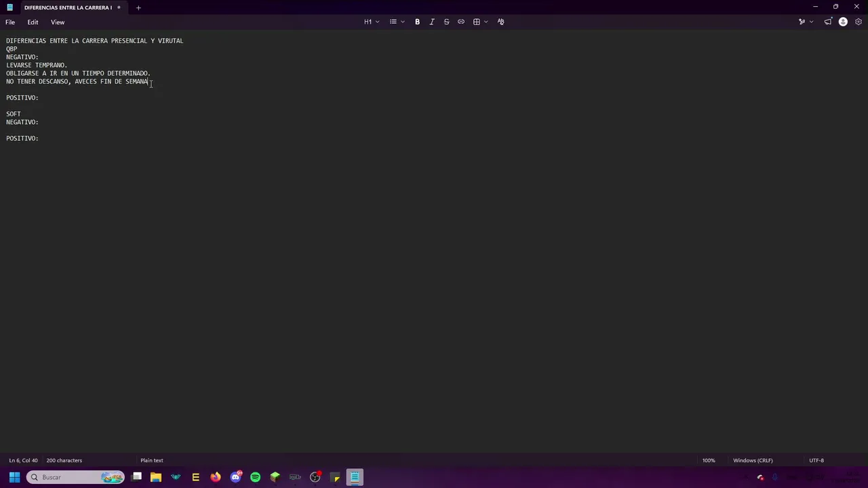This screenshot has height=488, width=868.
Task: Apply strikethrough formatting
Action: (446, 22)
